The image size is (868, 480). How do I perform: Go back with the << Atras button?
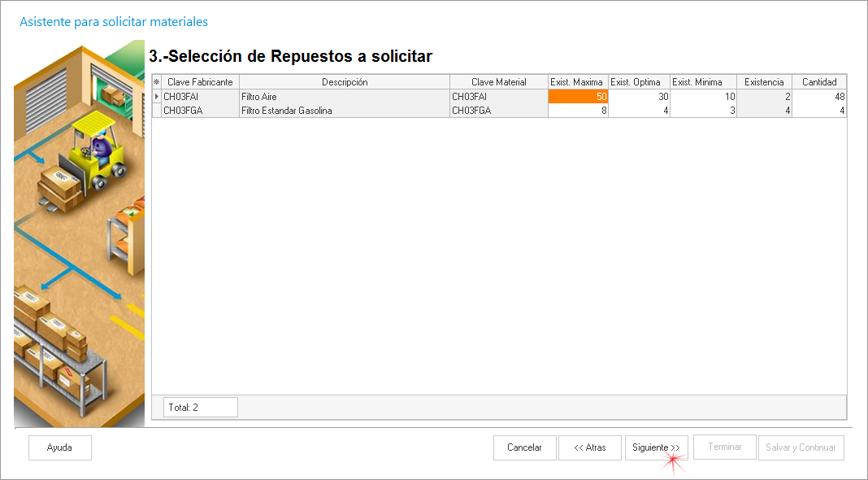click(589, 447)
